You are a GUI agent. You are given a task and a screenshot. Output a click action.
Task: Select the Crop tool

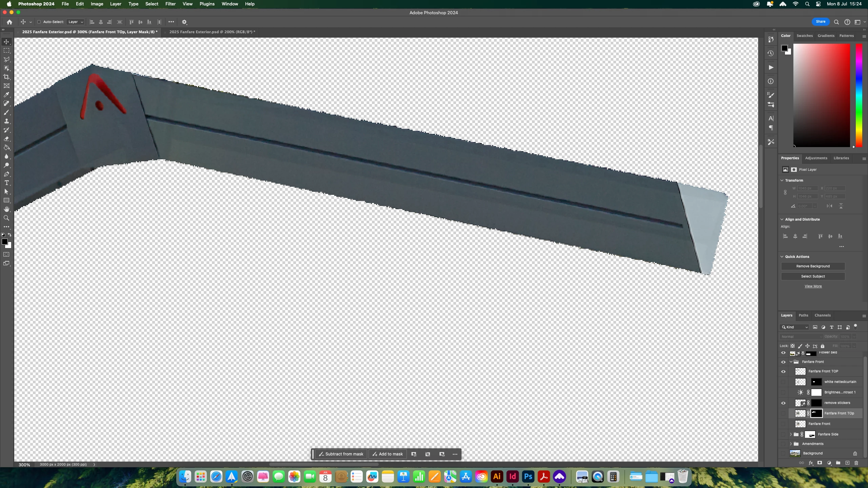pyautogui.click(x=6, y=77)
